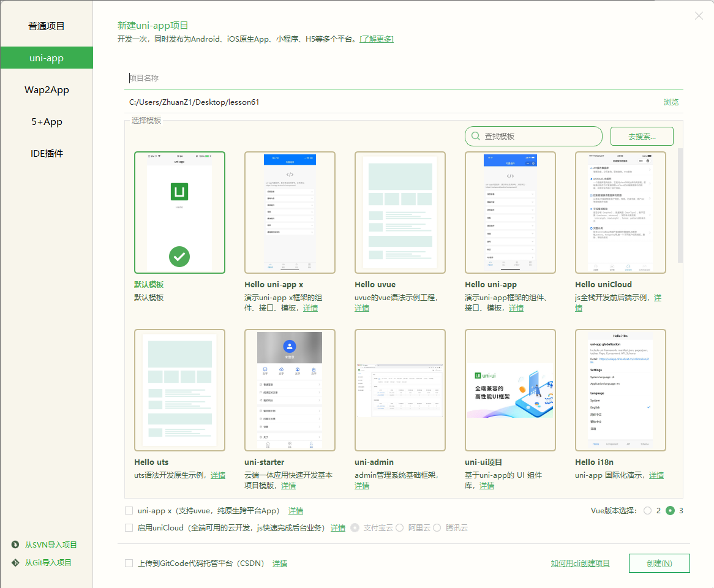Select the 默认模板 template thumbnail
Viewport: 714px width, 588px height.
click(x=179, y=213)
